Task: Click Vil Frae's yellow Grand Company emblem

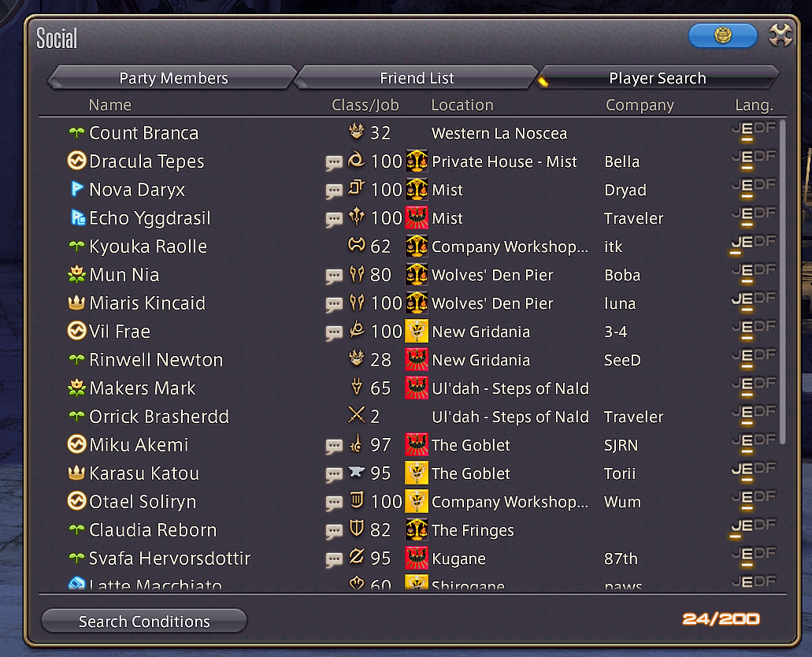Action: tap(417, 331)
